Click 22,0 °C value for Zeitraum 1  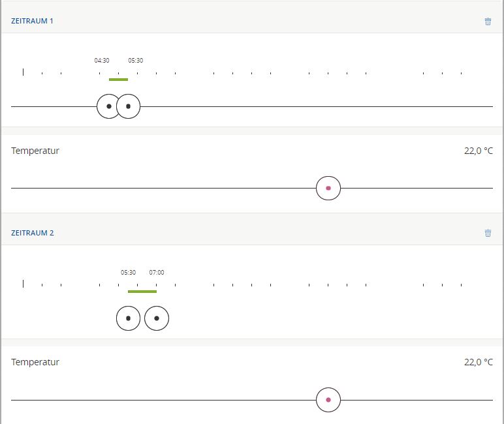click(x=479, y=151)
